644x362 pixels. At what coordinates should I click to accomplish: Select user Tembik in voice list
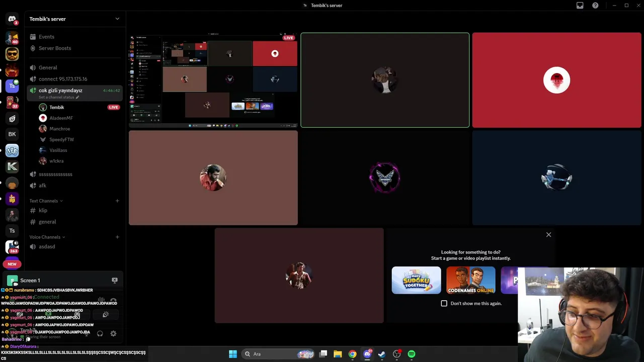56,108
